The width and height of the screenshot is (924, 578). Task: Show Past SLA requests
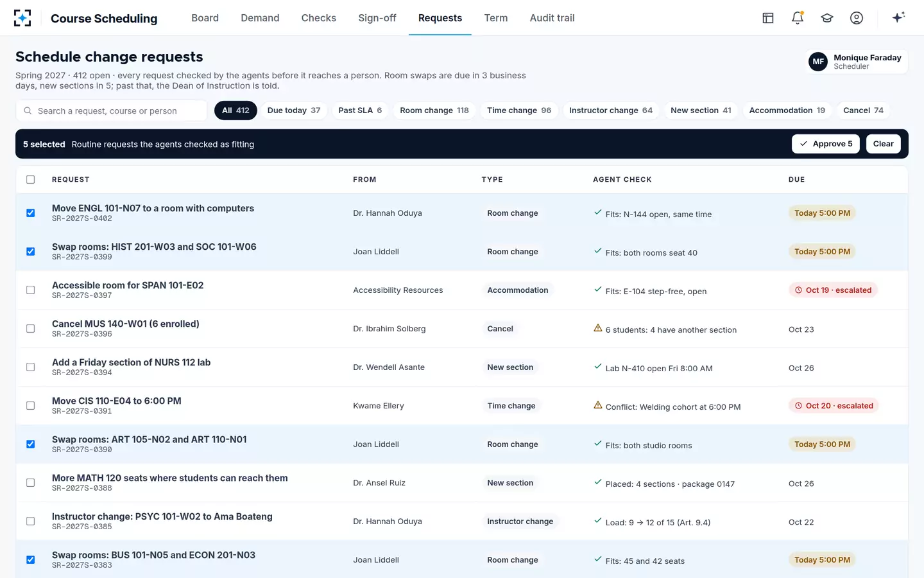360,110
